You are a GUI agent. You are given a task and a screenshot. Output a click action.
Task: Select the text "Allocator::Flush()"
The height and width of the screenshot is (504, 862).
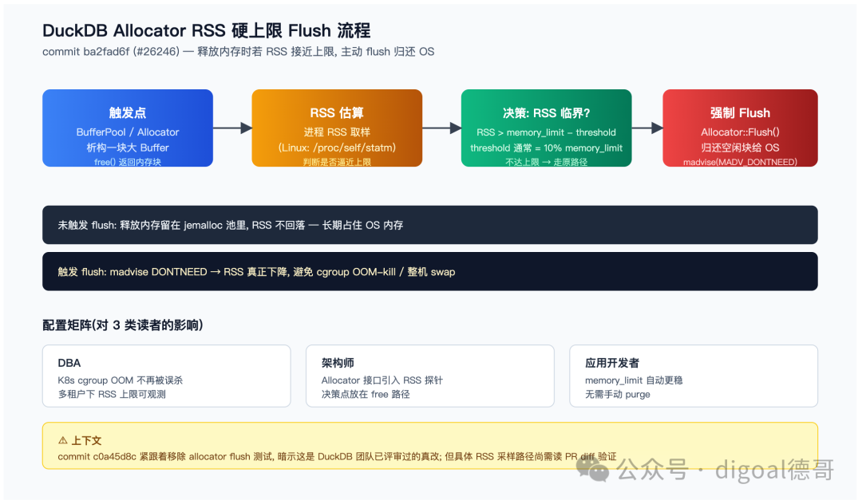(x=740, y=132)
